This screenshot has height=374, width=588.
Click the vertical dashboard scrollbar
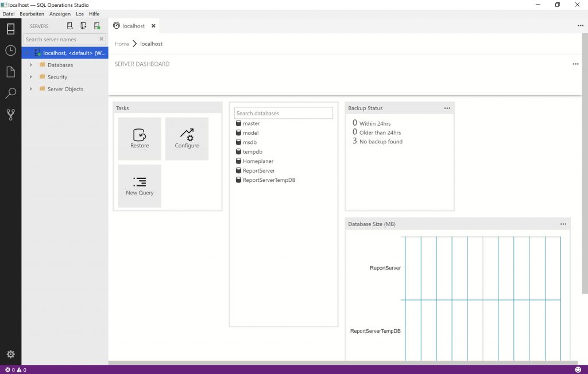pos(585,163)
